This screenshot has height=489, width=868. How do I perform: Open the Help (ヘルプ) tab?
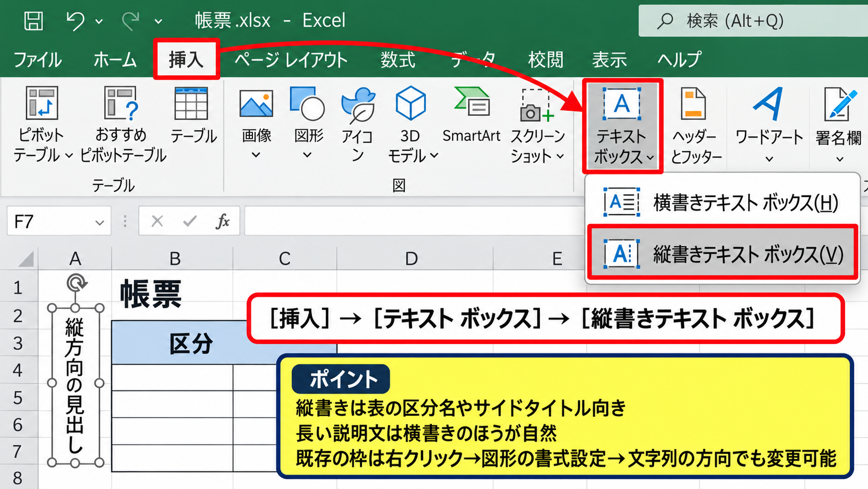pos(680,60)
